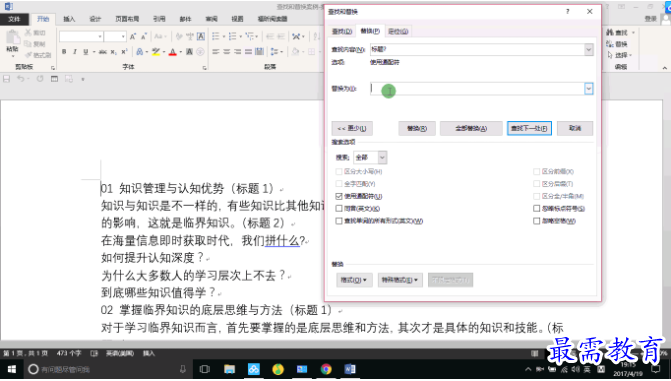Viewport: 671px width, 381px height.
Task: Justify paragraph text
Action: pyautogui.click(x=249, y=52)
